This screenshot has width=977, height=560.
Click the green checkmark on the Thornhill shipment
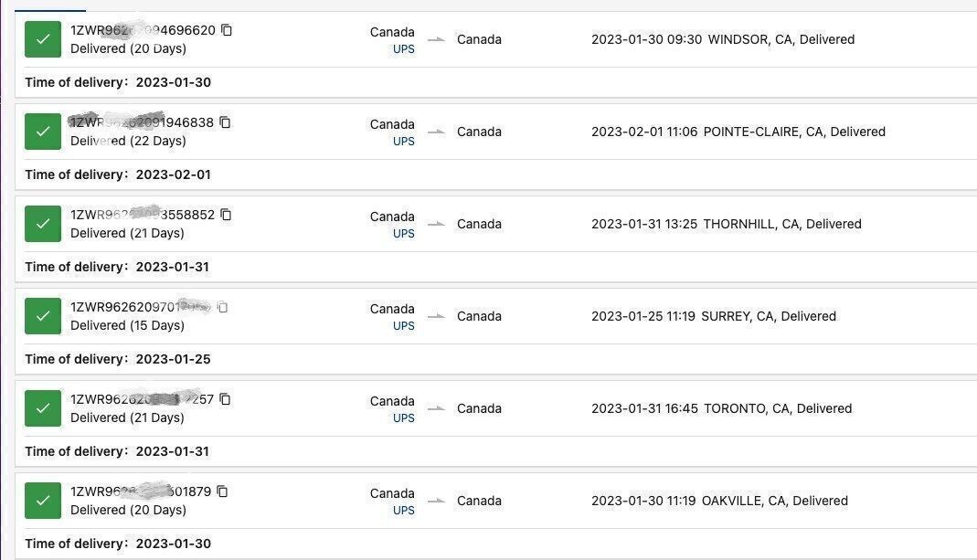[43, 224]
